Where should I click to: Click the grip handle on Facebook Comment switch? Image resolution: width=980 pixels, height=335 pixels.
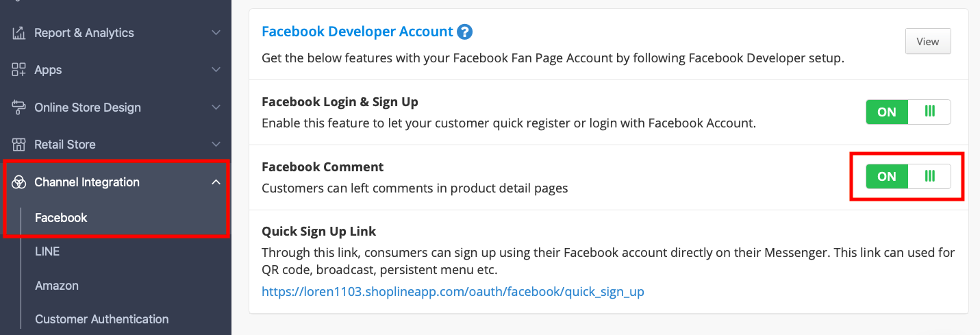click(929, 176)
